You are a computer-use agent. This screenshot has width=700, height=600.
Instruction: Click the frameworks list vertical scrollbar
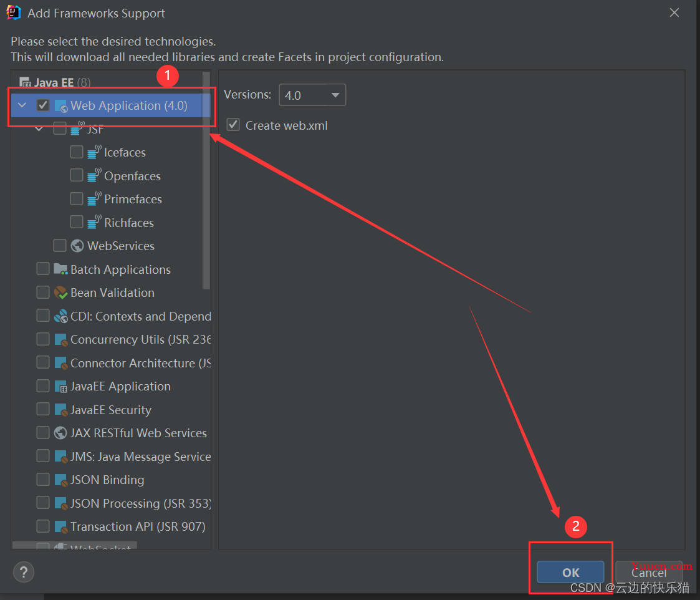tap(206, 180)
